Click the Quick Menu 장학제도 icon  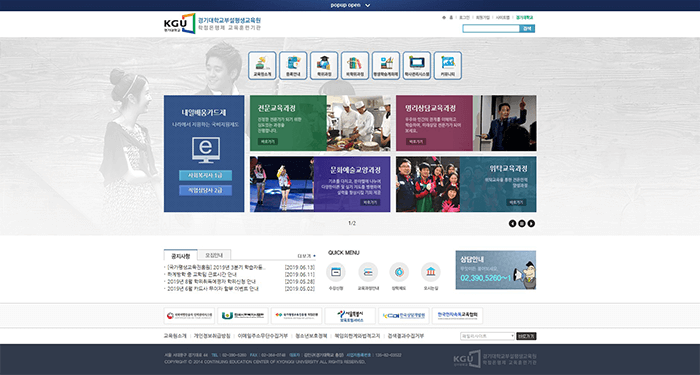pos(399,272)
